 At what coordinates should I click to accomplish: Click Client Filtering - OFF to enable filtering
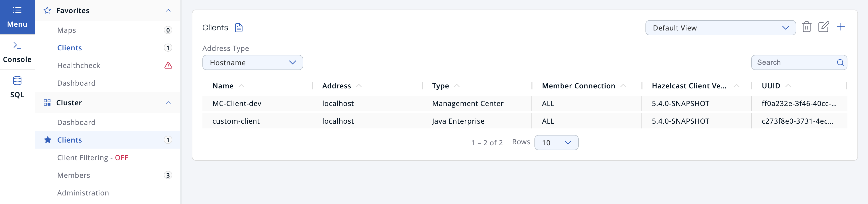[x=93, y=157]
